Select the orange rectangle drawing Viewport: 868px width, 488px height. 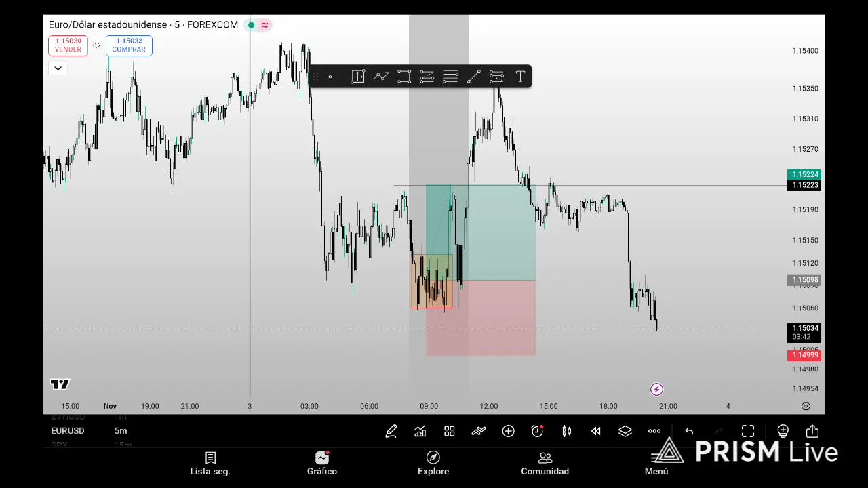(x=432, y=282)
